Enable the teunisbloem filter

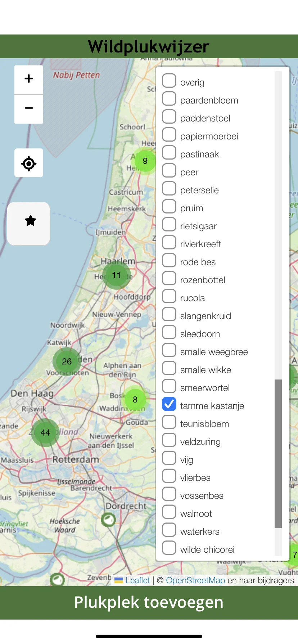(x=169, y=422)
